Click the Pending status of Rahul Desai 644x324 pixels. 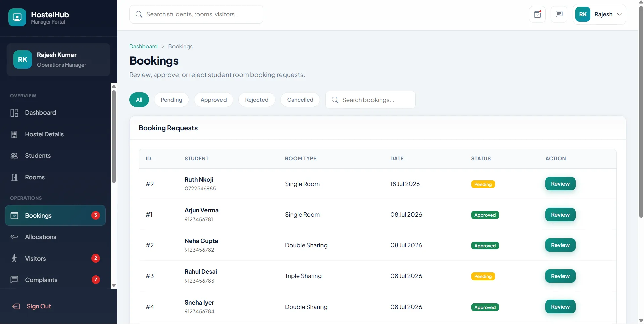[x=483, y=276]
